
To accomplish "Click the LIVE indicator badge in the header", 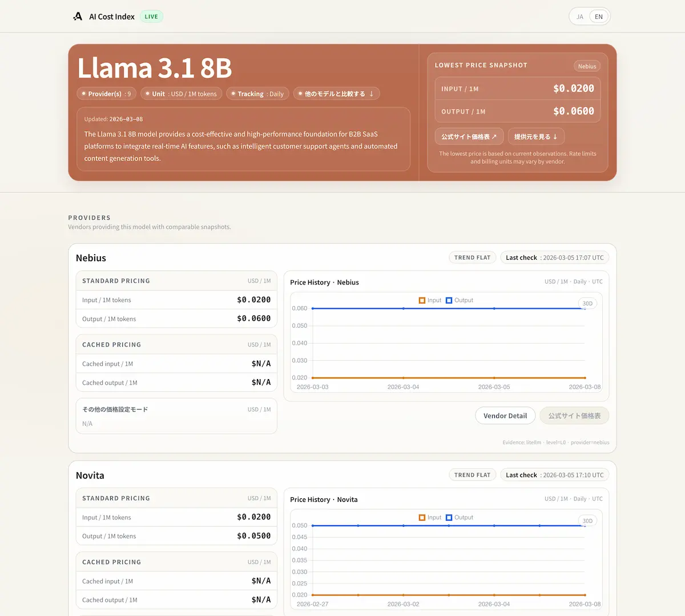I will coord(151,16).
